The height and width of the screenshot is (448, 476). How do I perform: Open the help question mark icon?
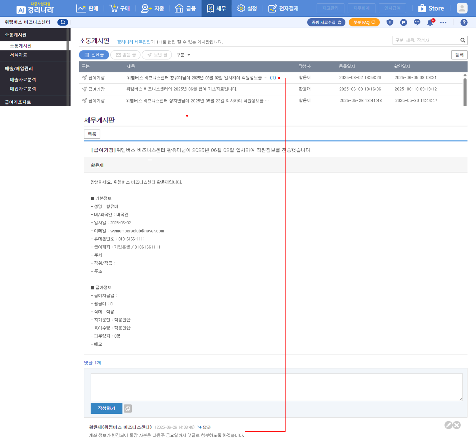[464, 22]
